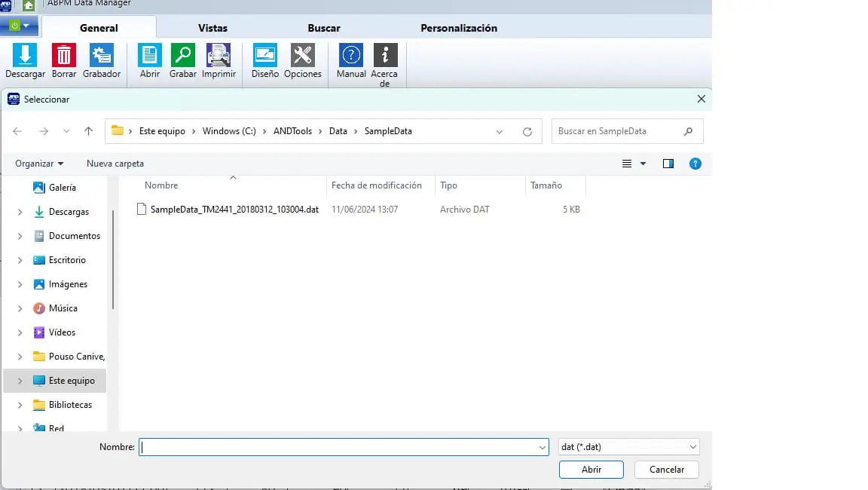This screenshot has height=490, width=868.
Task: Open the Organizar dropdown menu
Action: point(39,164)
